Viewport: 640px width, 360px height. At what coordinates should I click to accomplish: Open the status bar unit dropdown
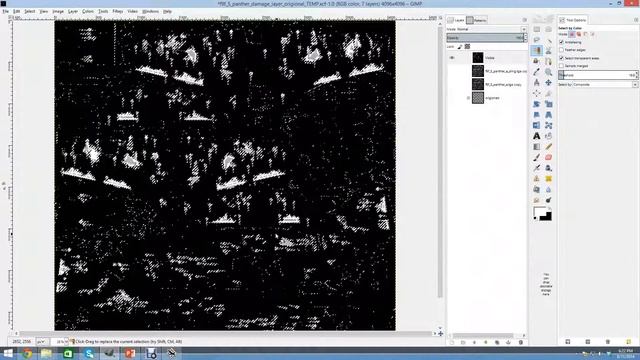(x=41, y=342)
